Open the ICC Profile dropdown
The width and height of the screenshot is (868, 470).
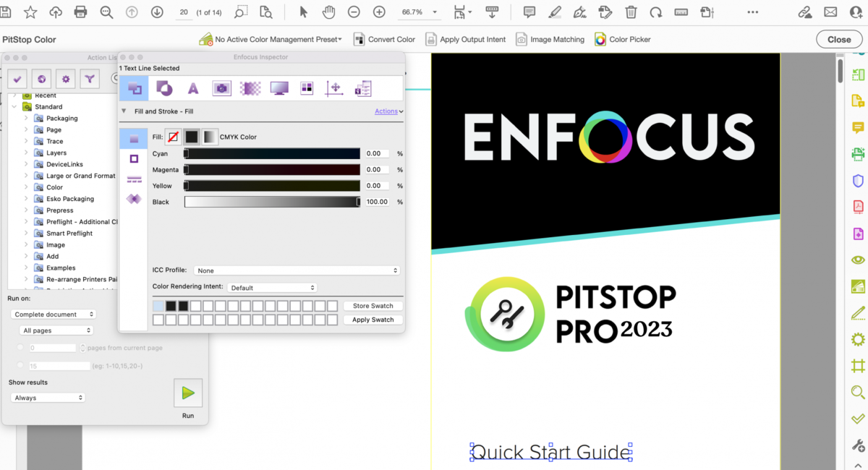(297, 270)
